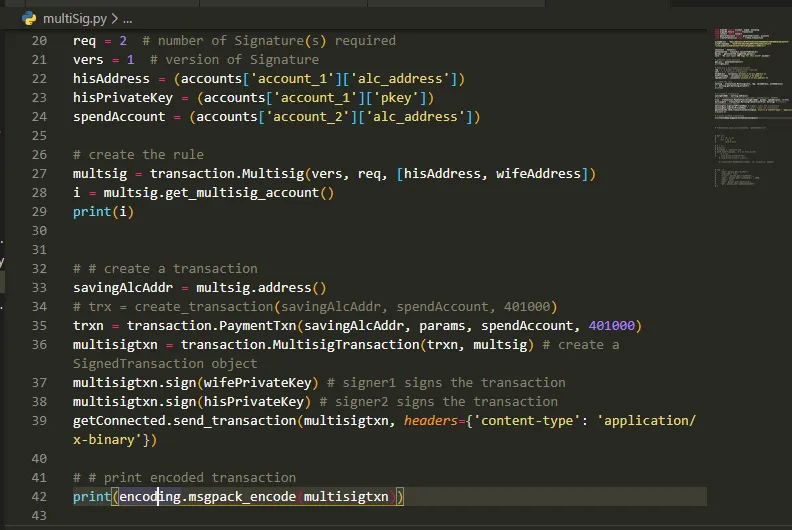The height and width of the screenshot is (530, 792).
Task: Click 'MultisigTransaction' on line 36
Action: tap(346, 345)
